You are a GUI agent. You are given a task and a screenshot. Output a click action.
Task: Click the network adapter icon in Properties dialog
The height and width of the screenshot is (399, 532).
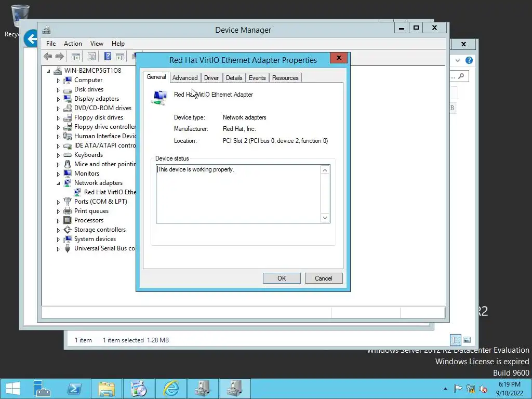(x=159, y=97)
